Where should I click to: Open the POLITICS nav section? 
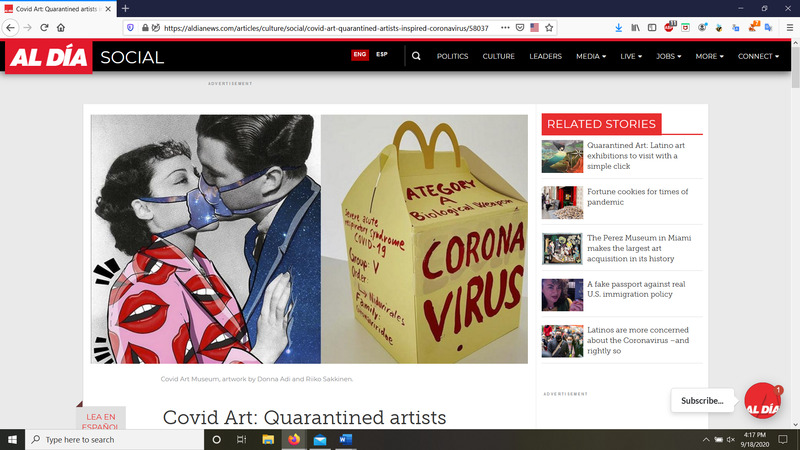pos(453,56)
